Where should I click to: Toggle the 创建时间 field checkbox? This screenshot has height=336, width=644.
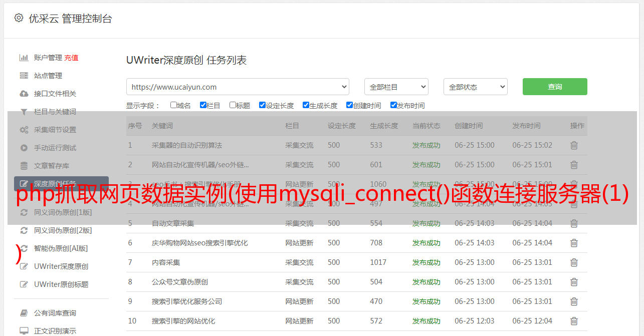tap(349, 105)
